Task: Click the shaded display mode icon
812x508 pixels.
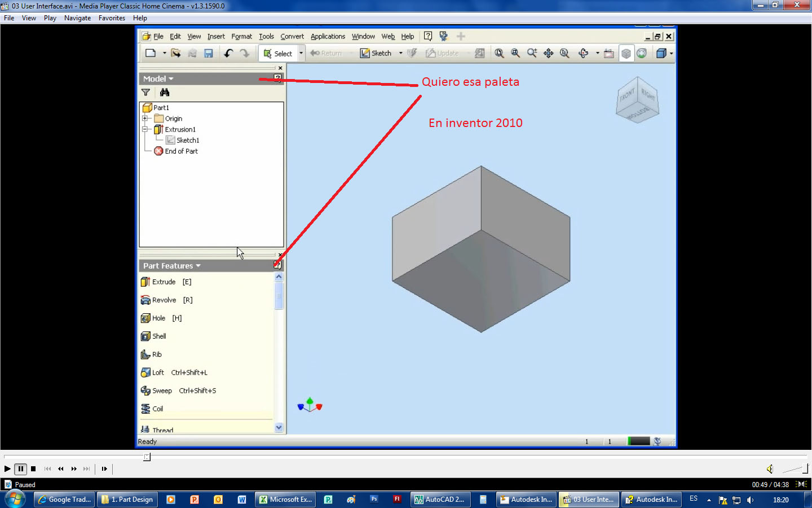Action: [661, 53]
